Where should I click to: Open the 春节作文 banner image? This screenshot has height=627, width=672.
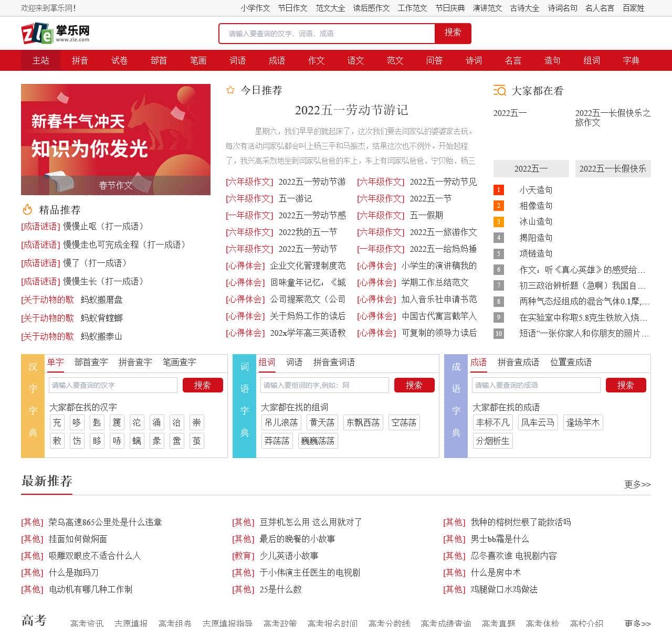pos(115,139)
